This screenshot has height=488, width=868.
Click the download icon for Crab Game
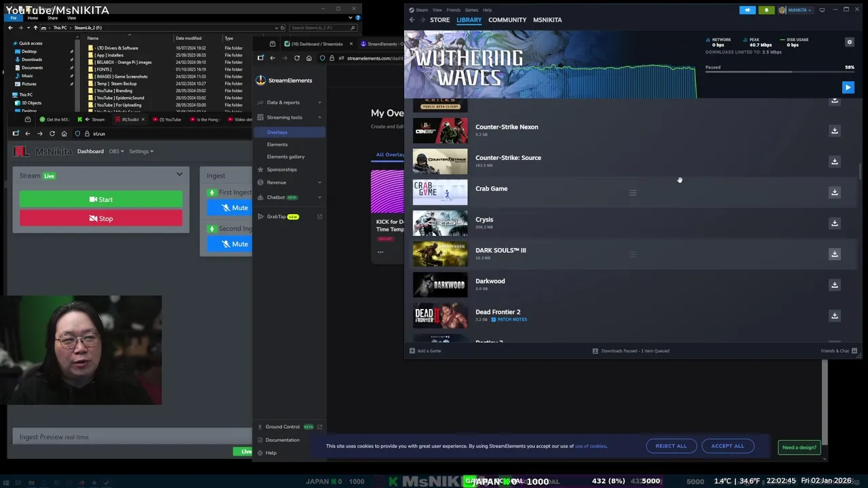coord(835,192)
